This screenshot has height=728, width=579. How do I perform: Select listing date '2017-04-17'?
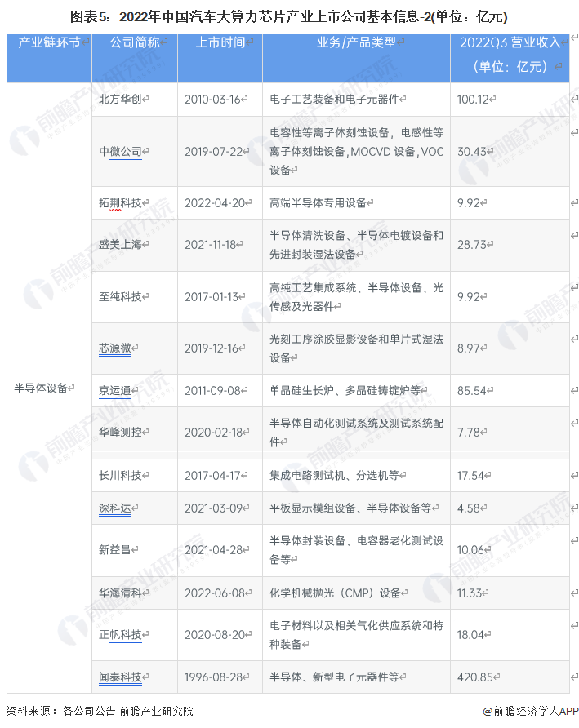pyautogui.click(x=213, y=476)
